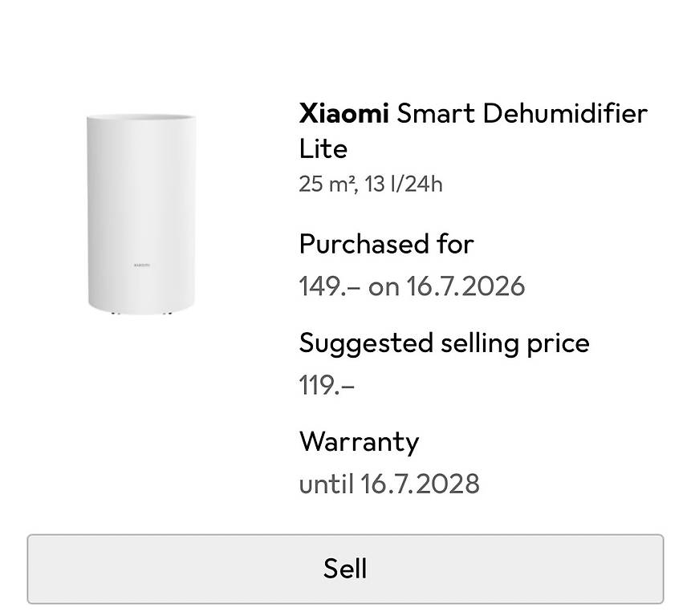Click the small feet under the dehumidifier

point(141,313)
